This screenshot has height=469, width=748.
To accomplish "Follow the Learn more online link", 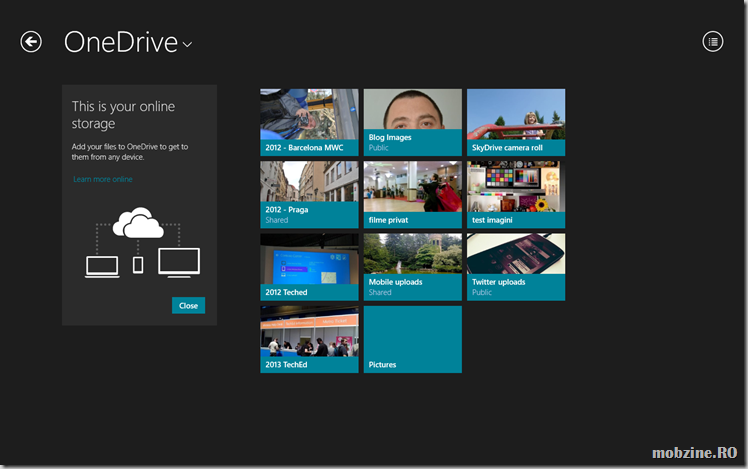I will coord(103,179).
